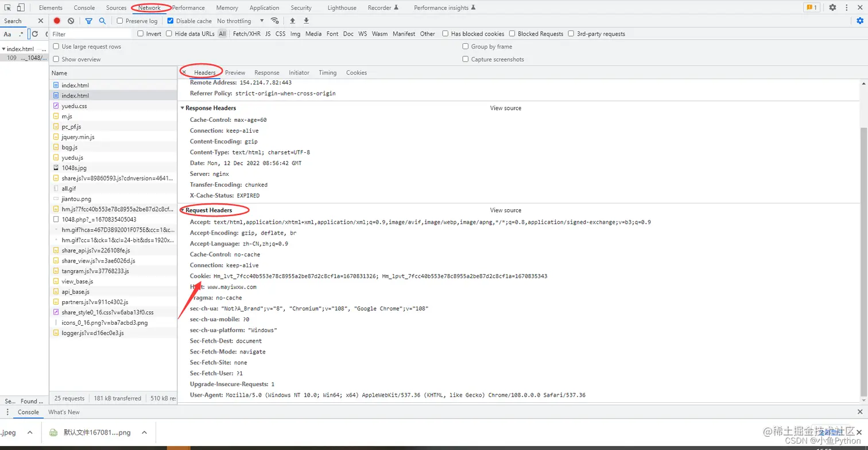Open network search with magnifier icon
The width and height of the screenshot is (868, 450).
coord(102,21)
